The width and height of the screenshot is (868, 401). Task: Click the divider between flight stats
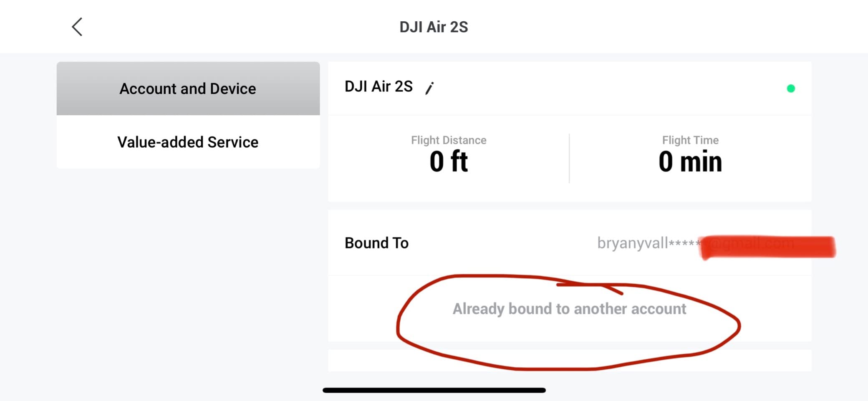pyautogui.click(x=569, y=159)
